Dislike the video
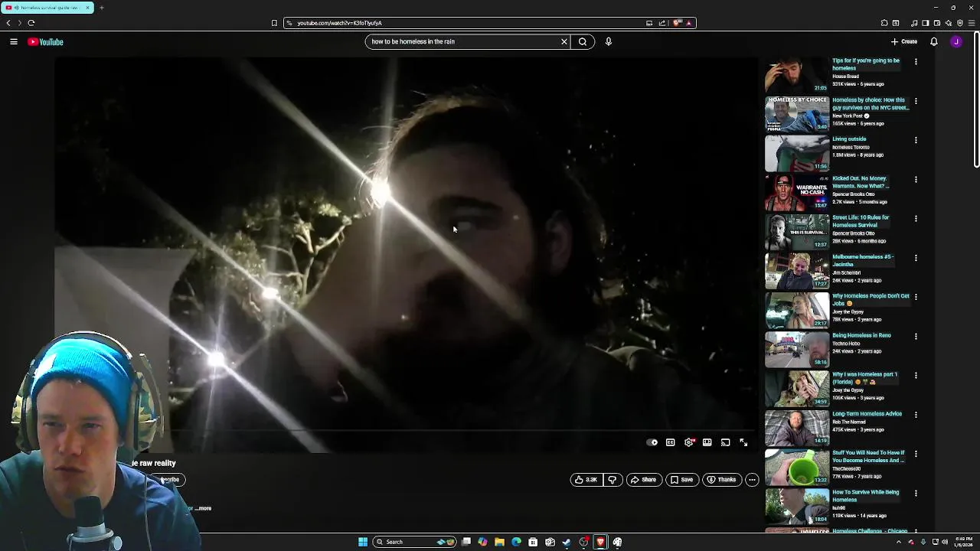The image size is (980, 551). [612, 480]
